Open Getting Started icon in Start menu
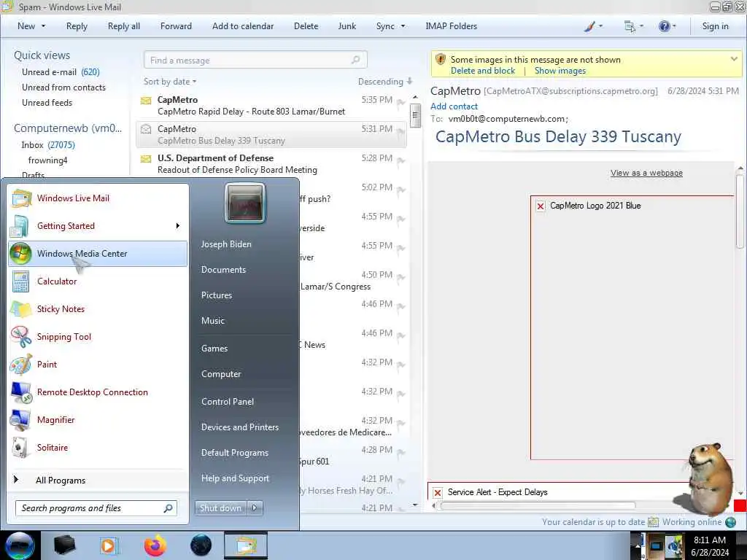Screen dimensions: 747x560 tap(20, 226)
